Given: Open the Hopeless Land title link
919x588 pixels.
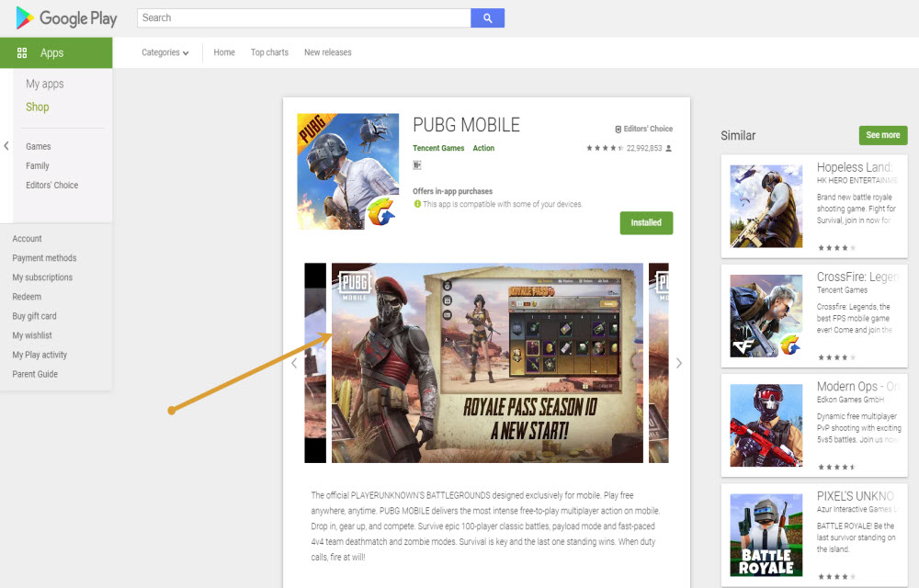Looking at the screenshot, I should point(854,167).
